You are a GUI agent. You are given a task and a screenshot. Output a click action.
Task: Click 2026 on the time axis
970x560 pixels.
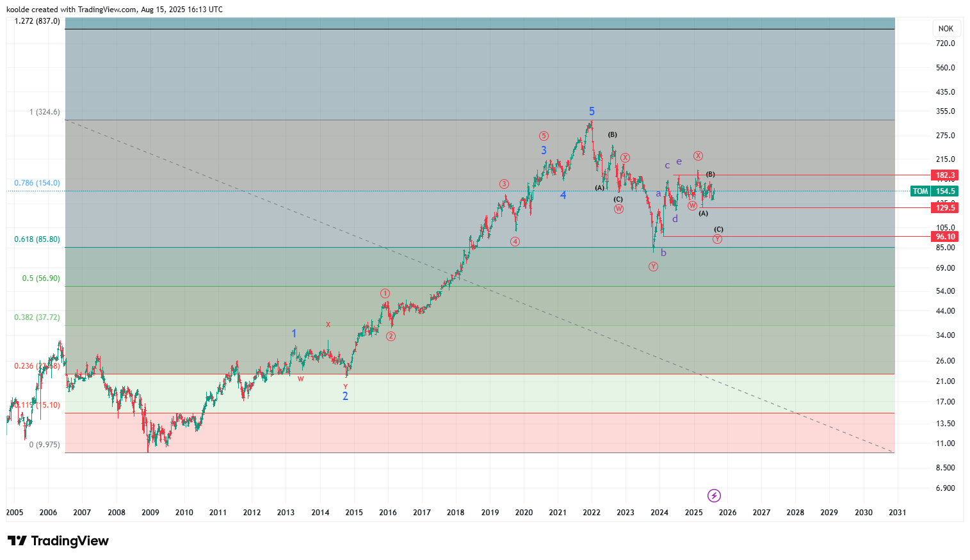point(727,512)
